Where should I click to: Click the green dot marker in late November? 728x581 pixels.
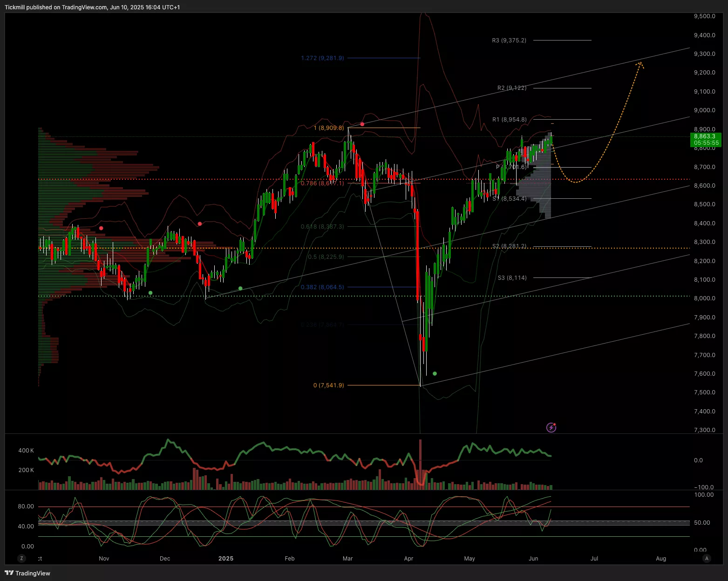click(x=150, y=293)
